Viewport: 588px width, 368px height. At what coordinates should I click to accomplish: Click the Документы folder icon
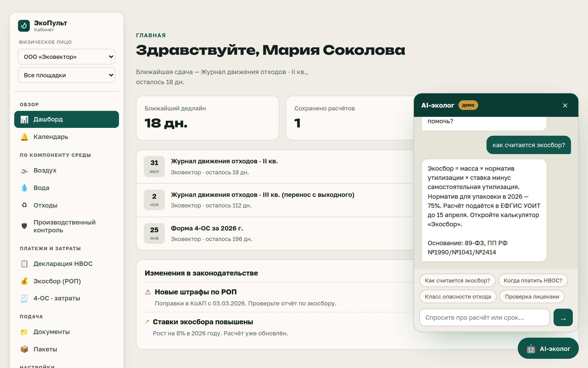pos(24,332)
